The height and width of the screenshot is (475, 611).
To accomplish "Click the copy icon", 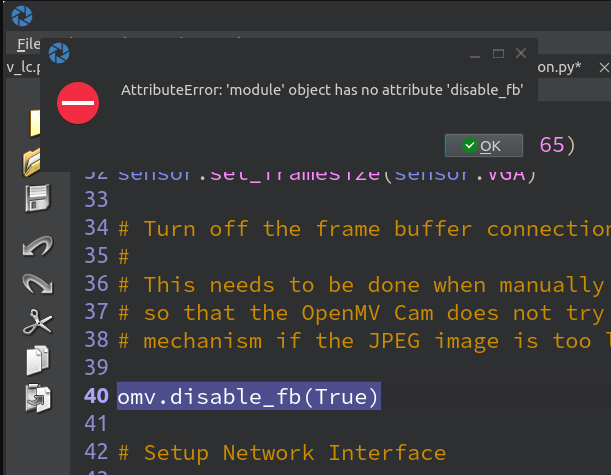I will [x=38, y=359].
